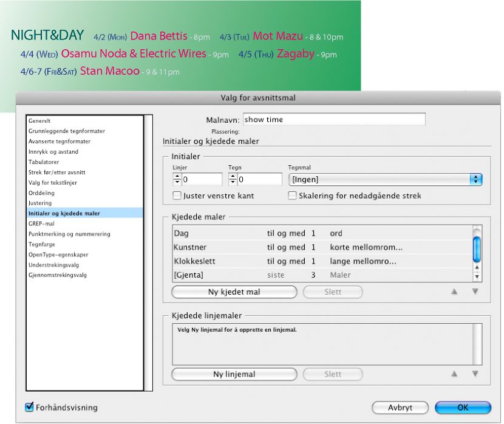Toggle Forhåndsvisning preview checkbox
This screenshot has width=504, height=424.
(x=29, y=407)
